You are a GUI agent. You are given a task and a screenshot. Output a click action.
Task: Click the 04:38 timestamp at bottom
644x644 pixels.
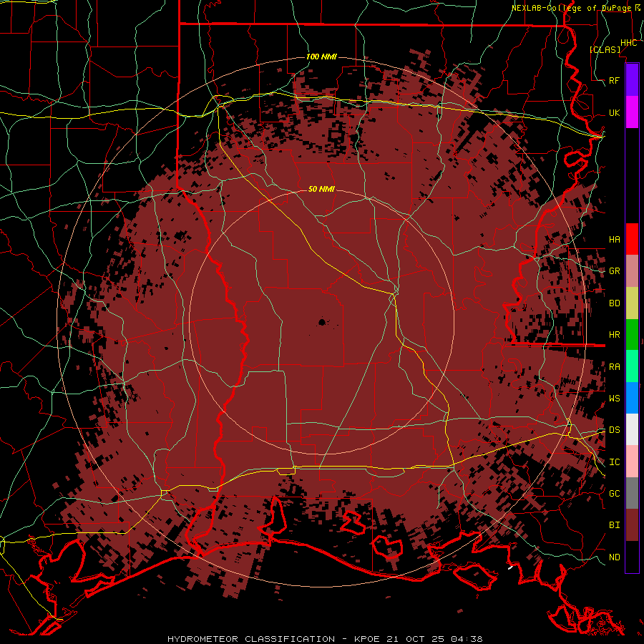[467, 639]
